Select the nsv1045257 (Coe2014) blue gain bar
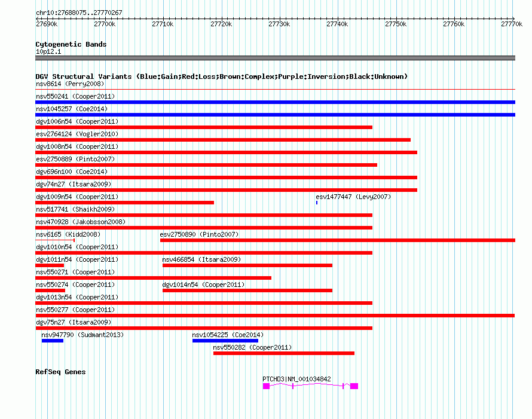The height and width of the screenshot is (419, 532). pyautogui.click(x=275, y=115)
